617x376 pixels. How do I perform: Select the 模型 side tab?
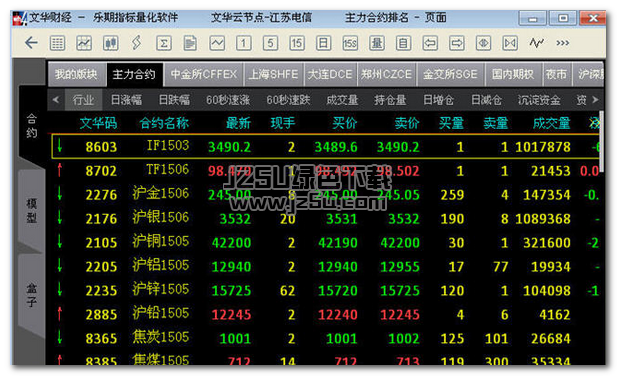(32, 211)
